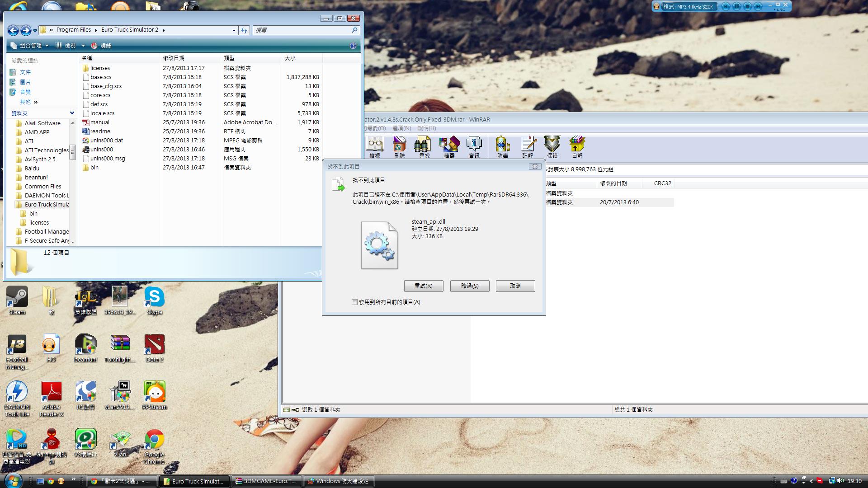
Task: Check 'Apply to all current items' checkbox
Action: pos(355,302)
